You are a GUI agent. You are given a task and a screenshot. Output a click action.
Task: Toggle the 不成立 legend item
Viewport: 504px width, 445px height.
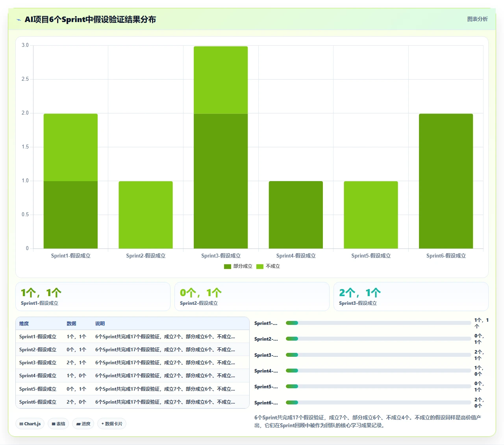268,266
